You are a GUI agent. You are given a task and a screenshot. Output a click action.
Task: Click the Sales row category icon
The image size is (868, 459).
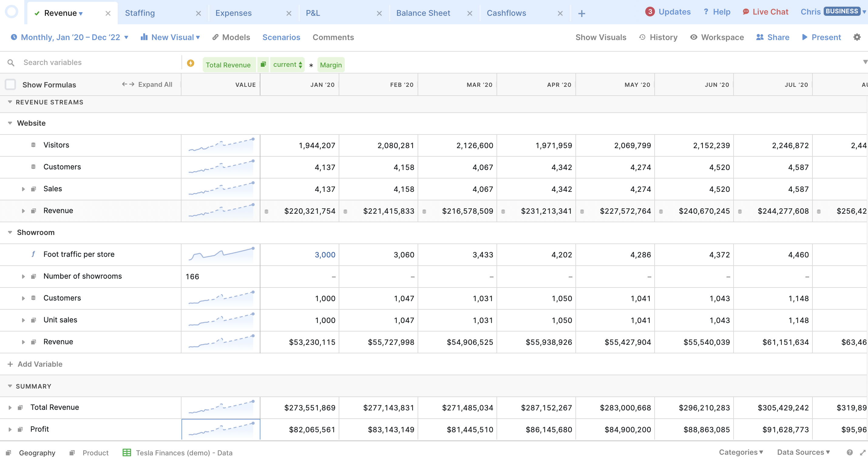(x=33, y=189)
